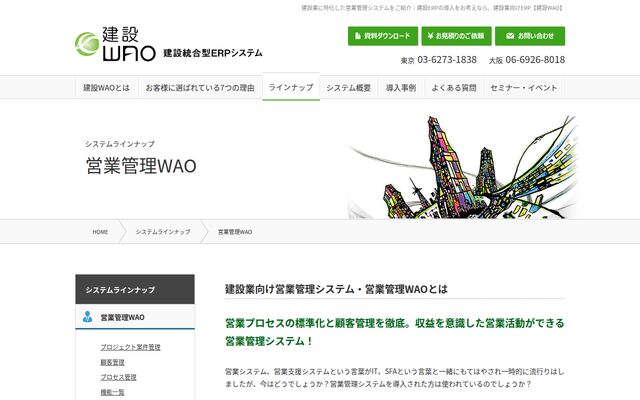
Task: Open プロセス管理 sidebar link
Action: (118, 377)
